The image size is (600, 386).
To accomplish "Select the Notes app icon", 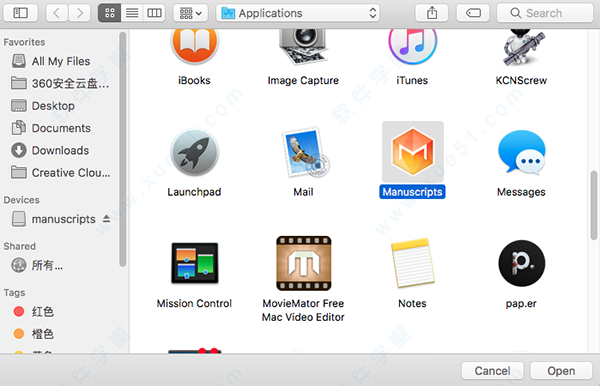I will 413,263.
